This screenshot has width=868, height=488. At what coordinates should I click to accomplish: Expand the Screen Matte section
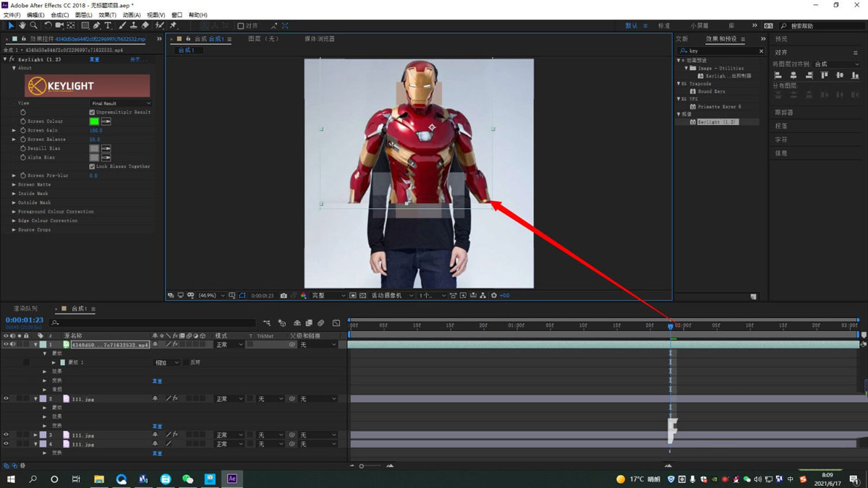point(14,184)
